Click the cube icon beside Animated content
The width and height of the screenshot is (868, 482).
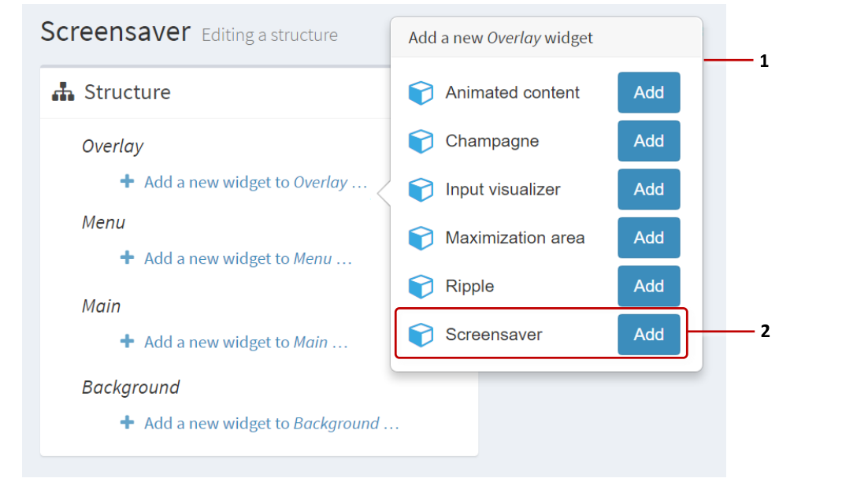[421, 92]
